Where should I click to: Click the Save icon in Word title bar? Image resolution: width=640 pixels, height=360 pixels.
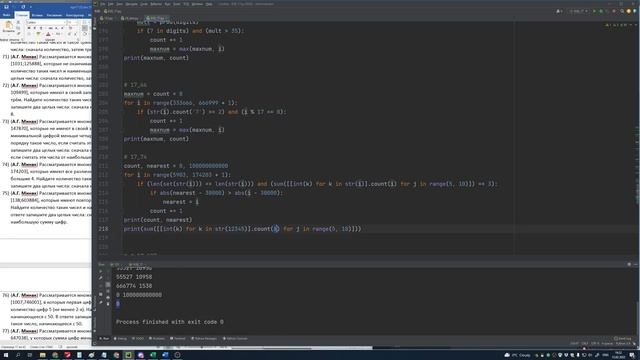[x=7, y=7]
